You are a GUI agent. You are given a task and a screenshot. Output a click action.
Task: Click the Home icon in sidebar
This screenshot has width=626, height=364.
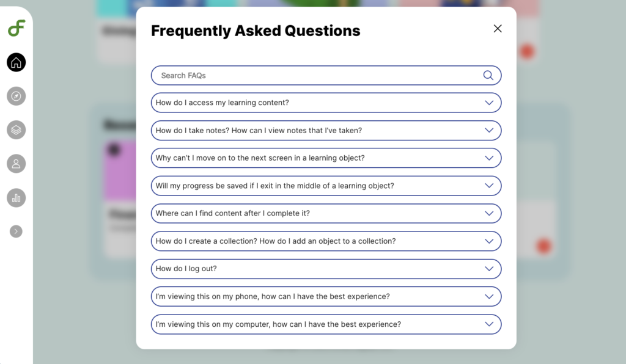[x=17, y=62]
